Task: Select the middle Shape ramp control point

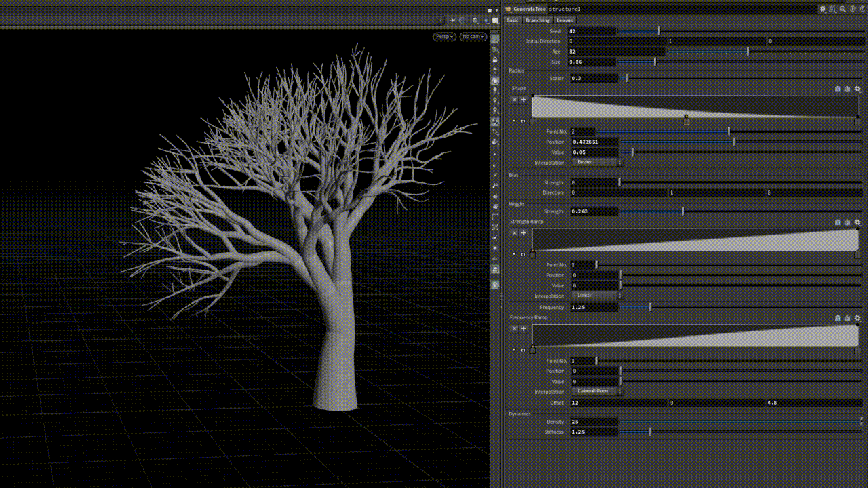Action: [x=686, y=121]
